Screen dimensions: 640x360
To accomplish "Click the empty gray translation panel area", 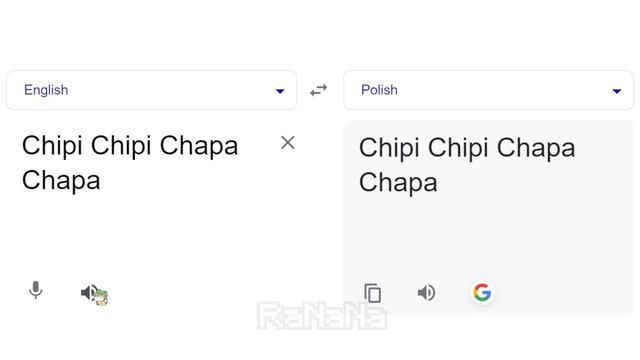I will click(x=489, y=237).
